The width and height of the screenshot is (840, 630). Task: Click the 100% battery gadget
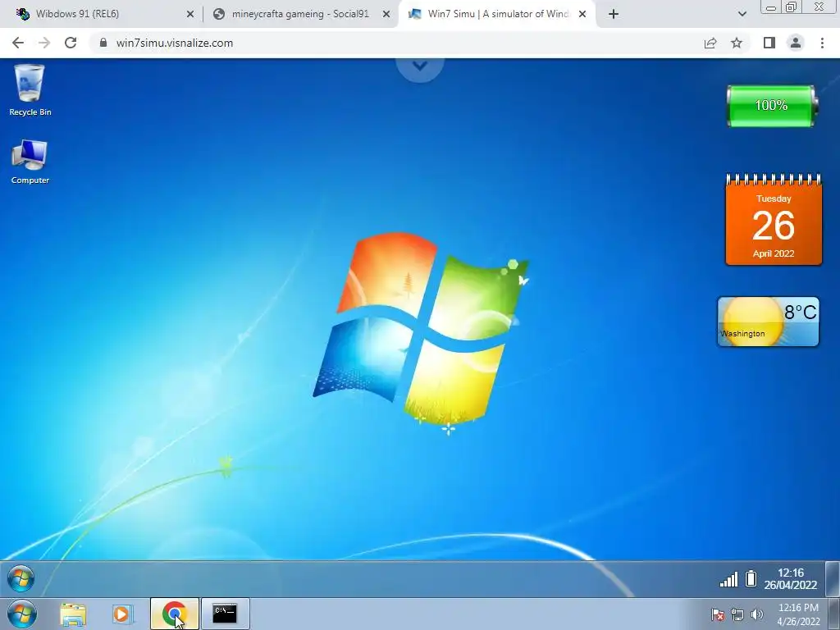click(x=771, y=106)
